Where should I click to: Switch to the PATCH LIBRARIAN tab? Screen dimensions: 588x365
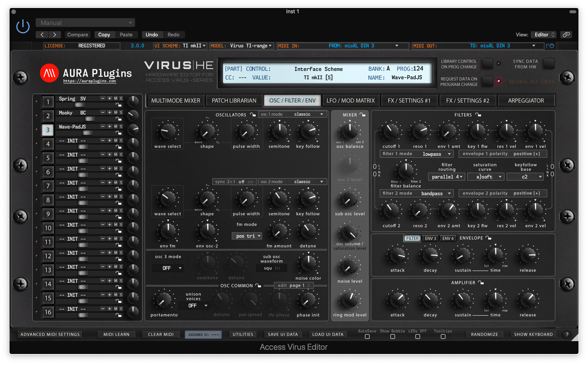tap(234, 100)
